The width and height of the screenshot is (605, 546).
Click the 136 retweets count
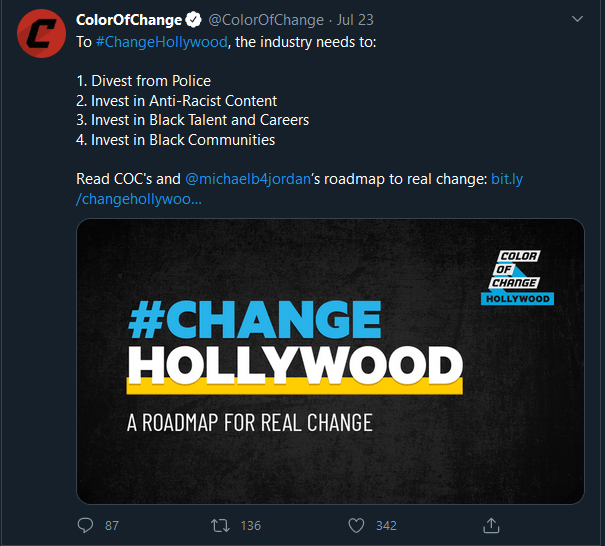point(250,525)
